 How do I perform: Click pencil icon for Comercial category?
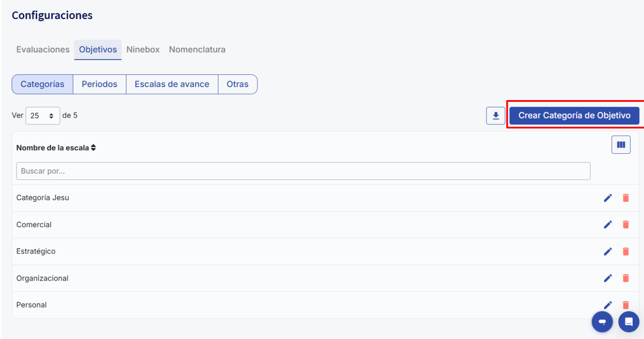point(608,225)
